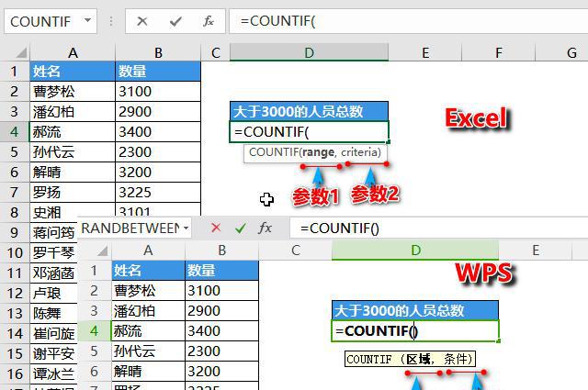
Task: Select WPS row 4 header
Action: pyautogui.click(x=94, y=330)
